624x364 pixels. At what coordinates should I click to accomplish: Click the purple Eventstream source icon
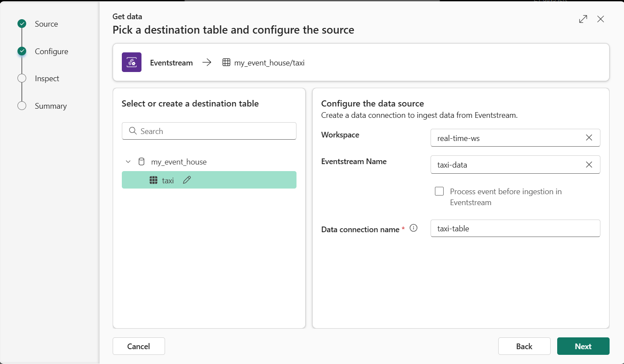pos(131,62)
